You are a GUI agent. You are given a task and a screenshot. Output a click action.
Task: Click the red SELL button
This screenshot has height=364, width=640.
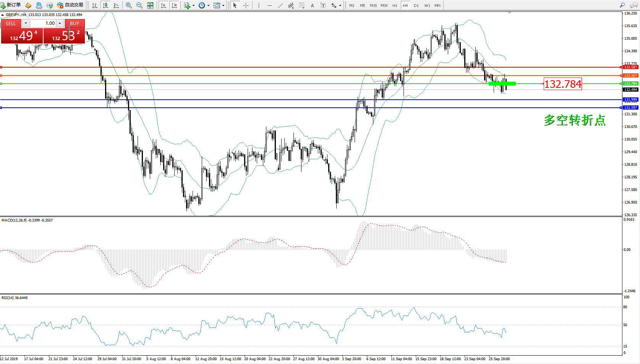tap(11, 24)
